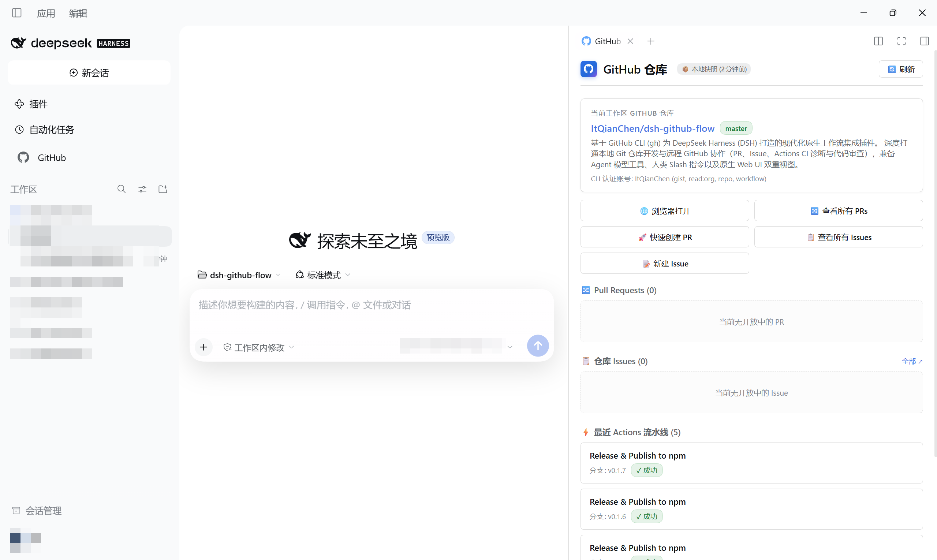Collapse the right side panel
The width and height of the screenshot is (937, 560).
point(924,41)
